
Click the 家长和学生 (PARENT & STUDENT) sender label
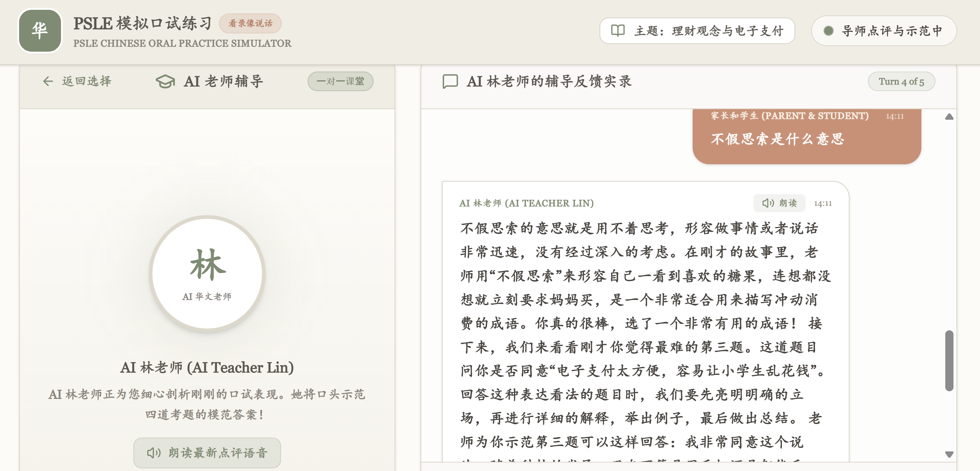point(789,115)
